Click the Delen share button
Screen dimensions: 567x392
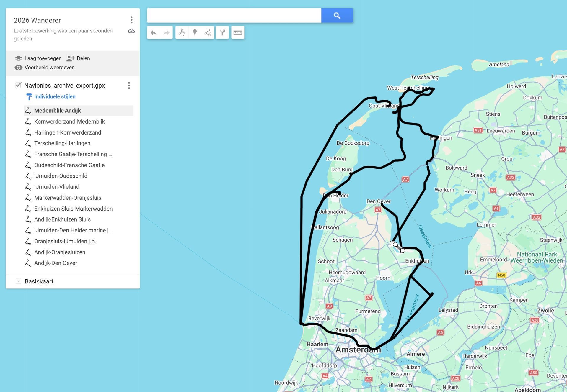click(x=78, y=58)
